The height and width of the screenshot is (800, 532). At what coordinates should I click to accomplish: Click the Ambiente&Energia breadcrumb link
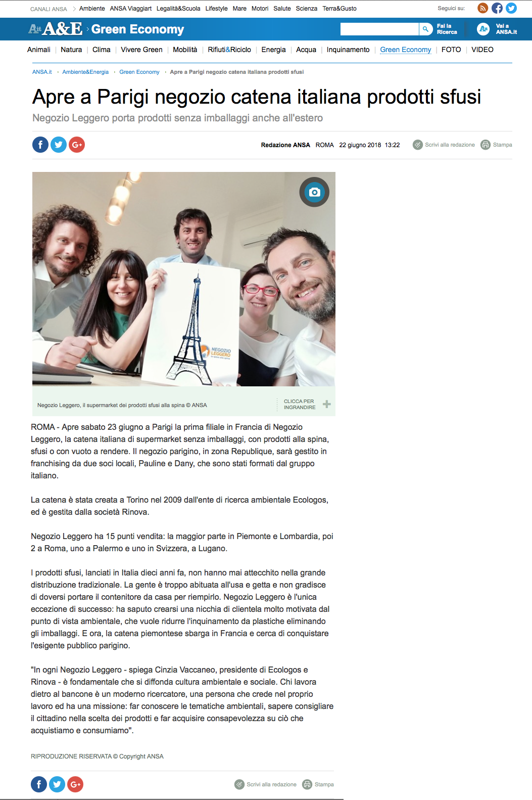(x=85, y=72)
